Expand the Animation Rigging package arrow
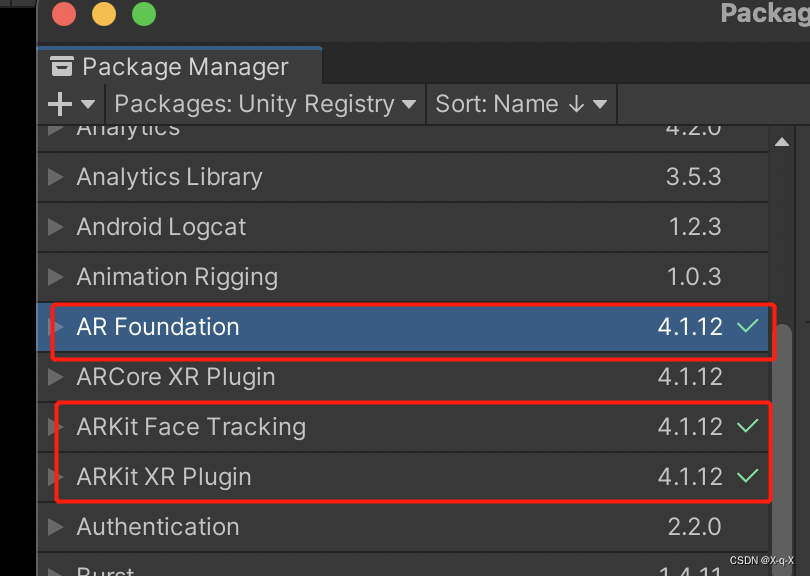Viewport: 810px width, 576px height. pos(55,277)
